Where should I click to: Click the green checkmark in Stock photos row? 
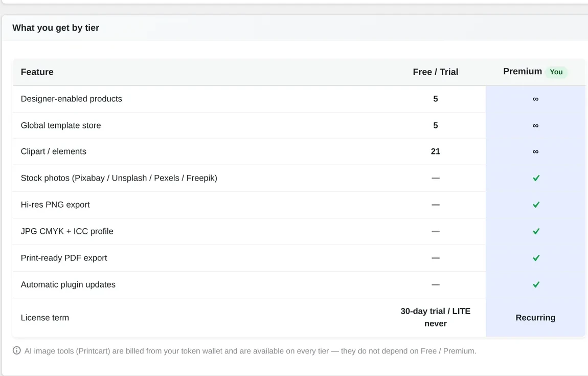pos(536,178)
